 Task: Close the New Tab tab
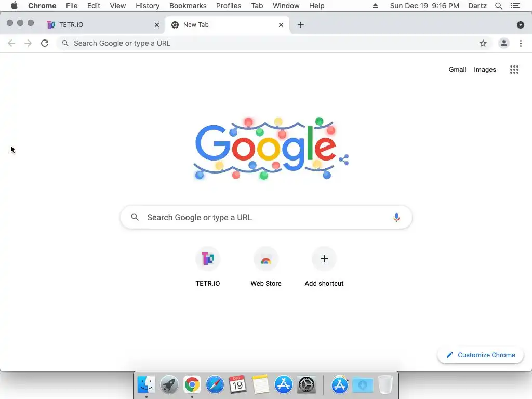tap(281, 25)
